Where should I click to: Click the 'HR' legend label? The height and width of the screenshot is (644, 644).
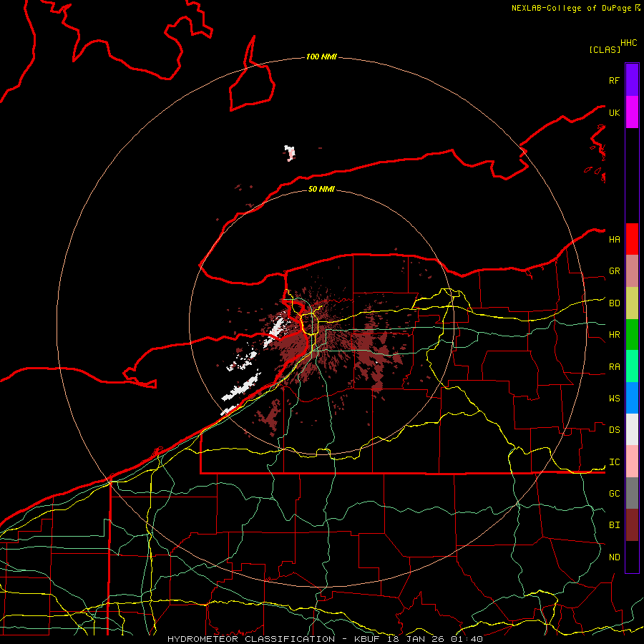(x=614, y=335)
